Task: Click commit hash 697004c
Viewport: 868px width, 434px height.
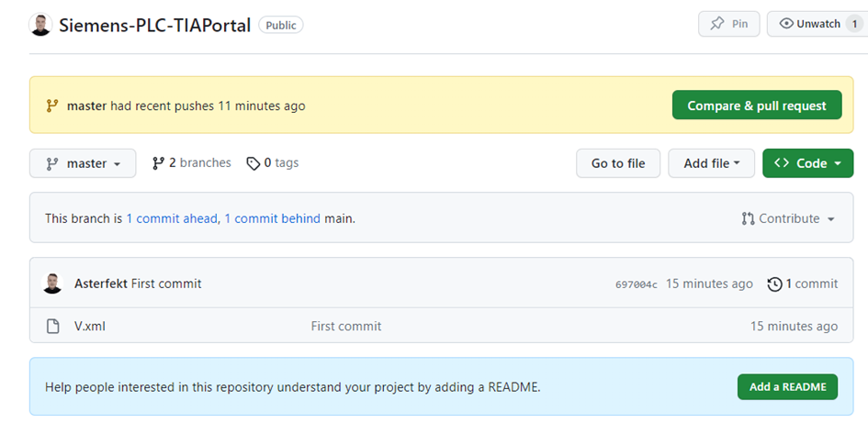Action: [636, 284]
